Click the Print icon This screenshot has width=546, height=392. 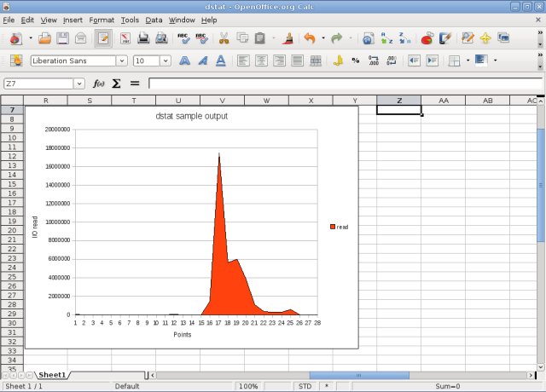[x=143, y=38]
